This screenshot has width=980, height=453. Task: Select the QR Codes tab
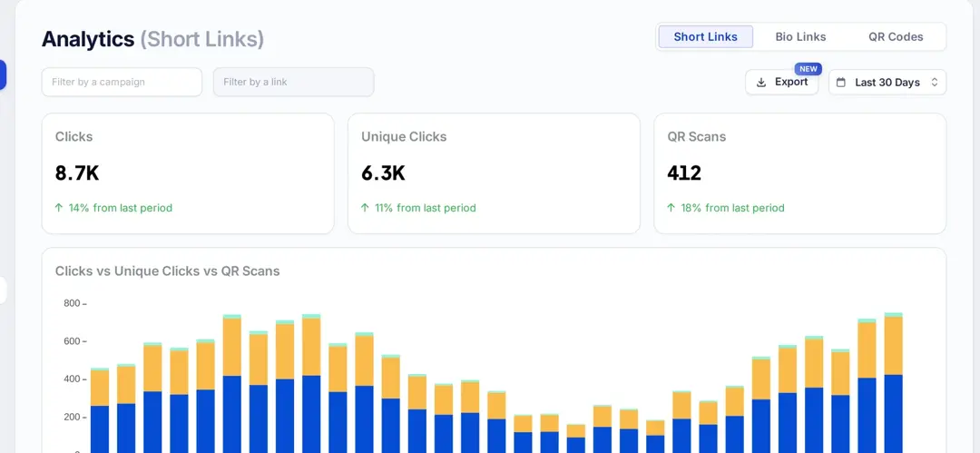(896, 37)
